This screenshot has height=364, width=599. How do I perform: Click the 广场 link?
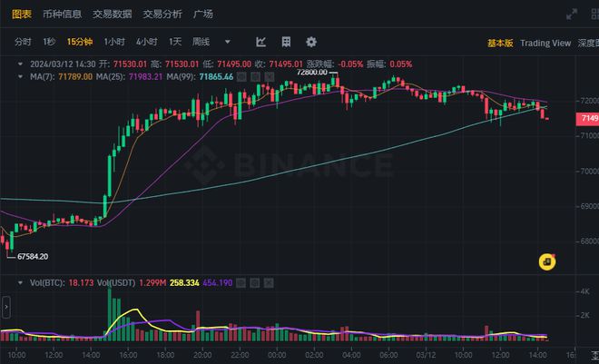pos(204,14)
